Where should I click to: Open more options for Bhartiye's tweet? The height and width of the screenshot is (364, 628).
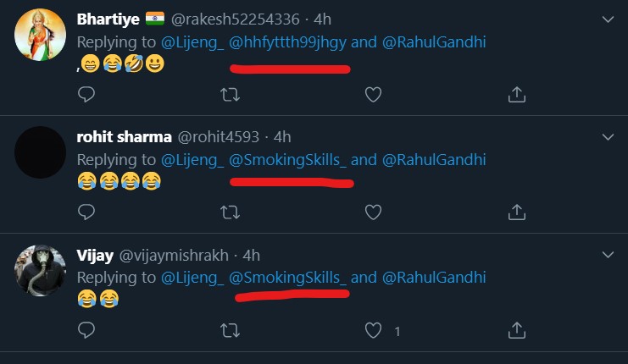608,19
